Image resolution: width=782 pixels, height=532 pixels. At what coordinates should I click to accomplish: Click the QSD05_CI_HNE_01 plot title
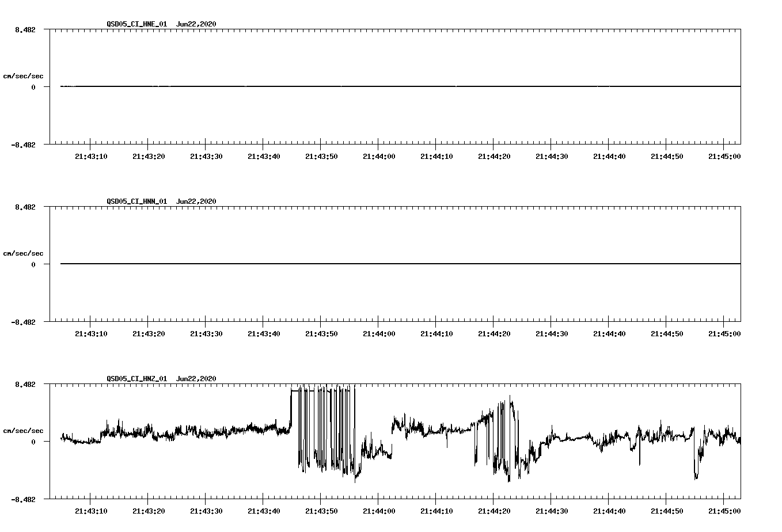(x=161, y=24)
